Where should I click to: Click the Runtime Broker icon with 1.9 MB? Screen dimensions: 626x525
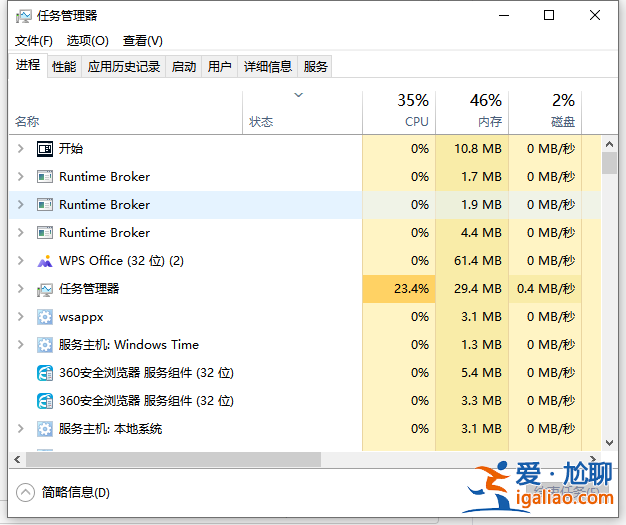[45, 205]
